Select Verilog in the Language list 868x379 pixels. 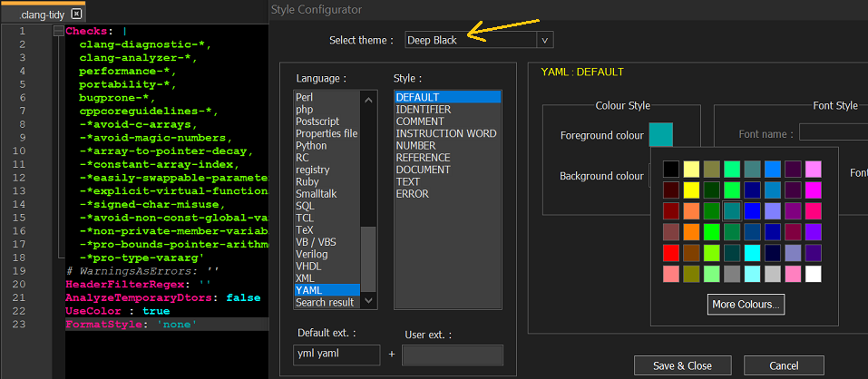pos(327,255)
